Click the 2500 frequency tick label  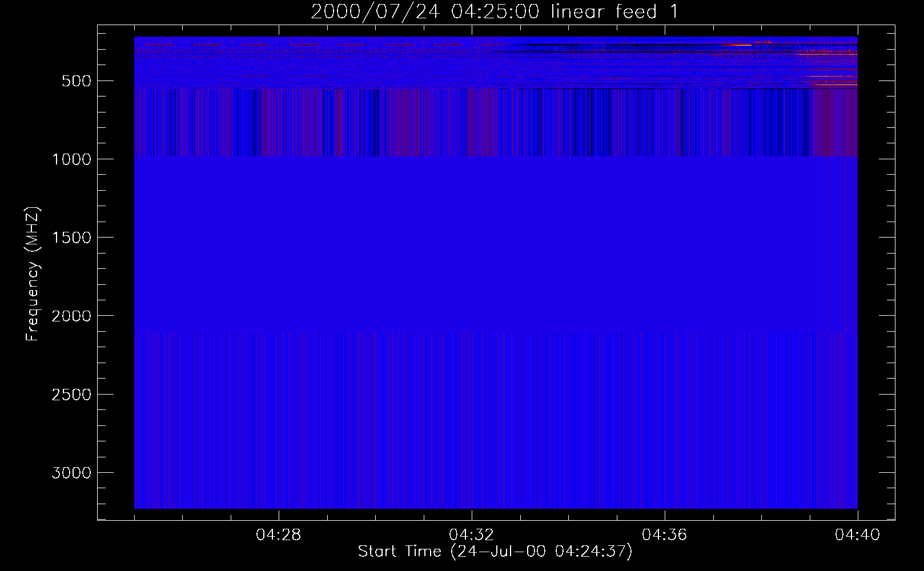(x=71, y=395)
